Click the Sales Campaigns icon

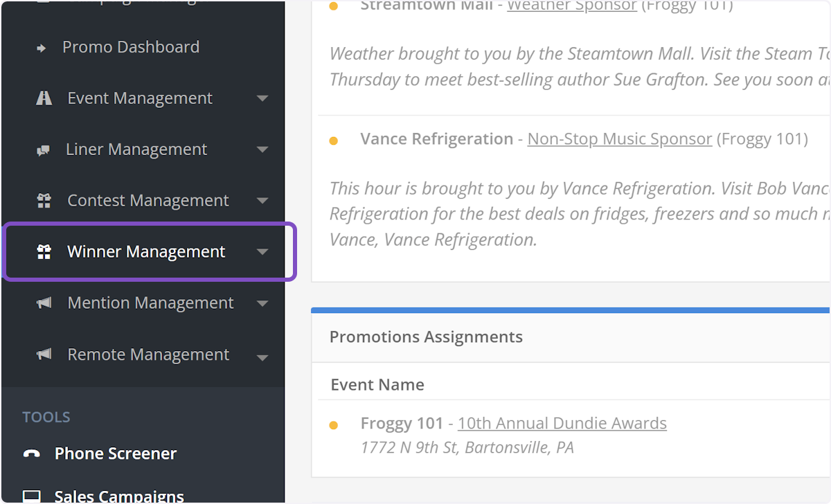33,494
